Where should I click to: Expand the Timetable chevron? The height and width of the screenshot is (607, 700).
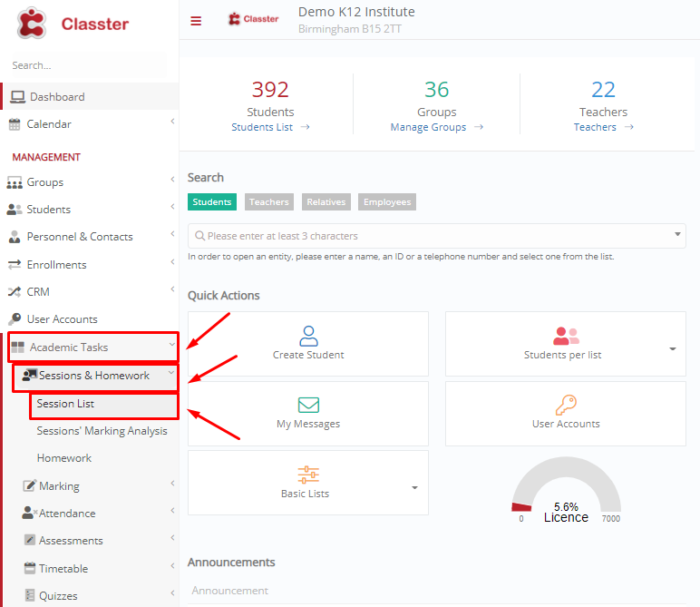[x=172, y=565]
